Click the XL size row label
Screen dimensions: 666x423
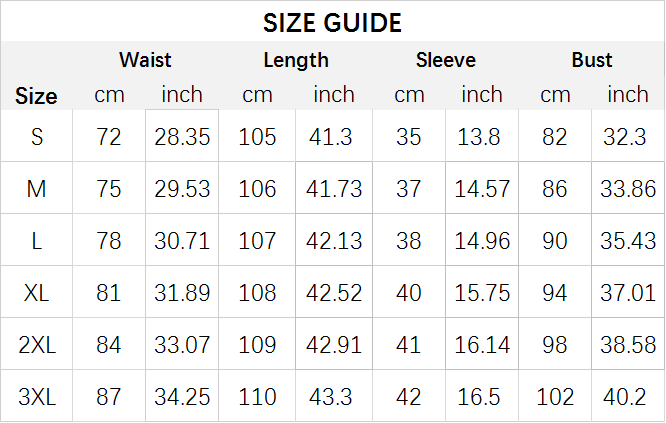pos(37,293)
